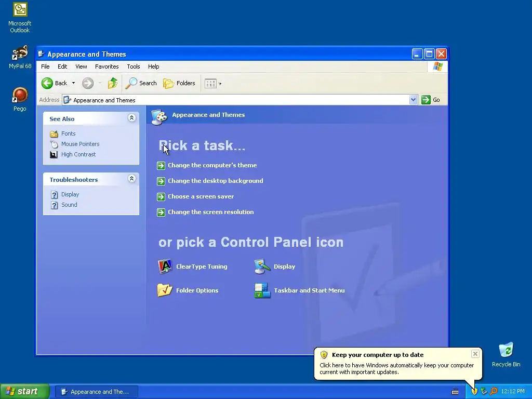Open the Help menu

click(x=153, y=66)
